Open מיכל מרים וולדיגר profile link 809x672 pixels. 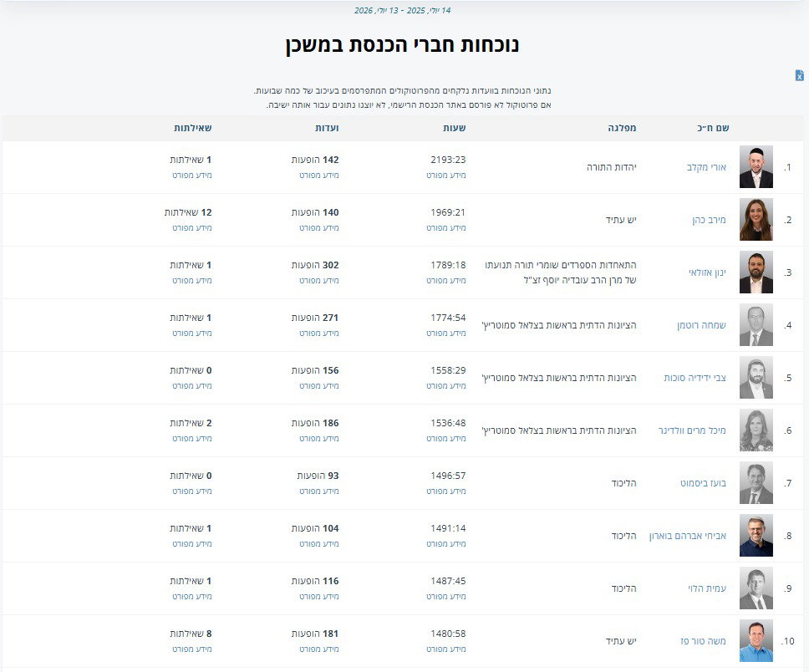692,430
